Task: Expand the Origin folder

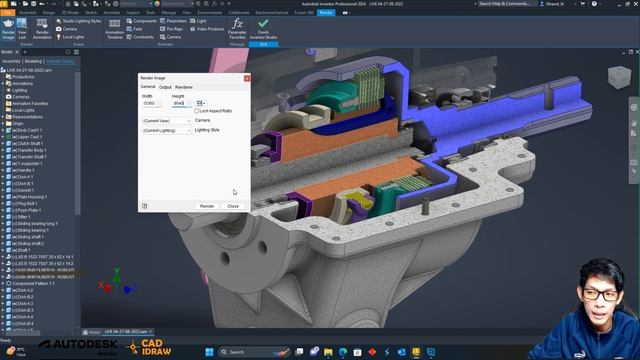Action: coord(3,124)
